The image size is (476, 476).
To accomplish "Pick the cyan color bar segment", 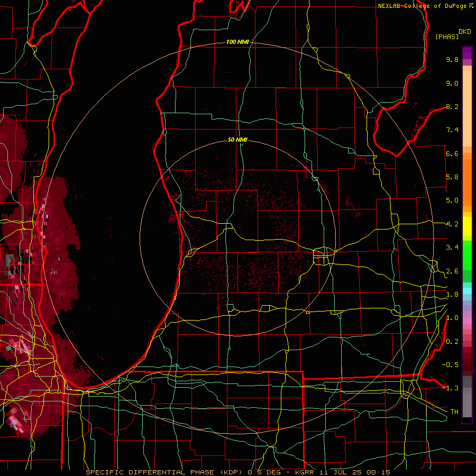I will coord(467,291).
